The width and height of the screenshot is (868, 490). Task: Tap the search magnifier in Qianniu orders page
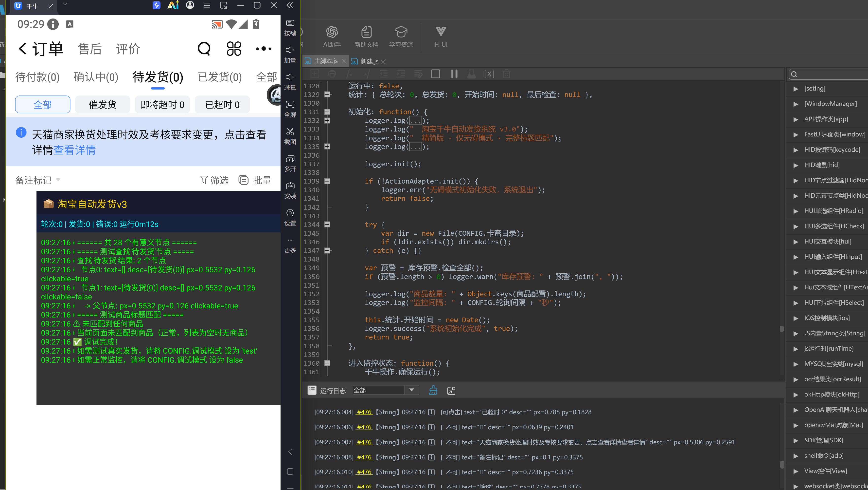pos(204,49)
